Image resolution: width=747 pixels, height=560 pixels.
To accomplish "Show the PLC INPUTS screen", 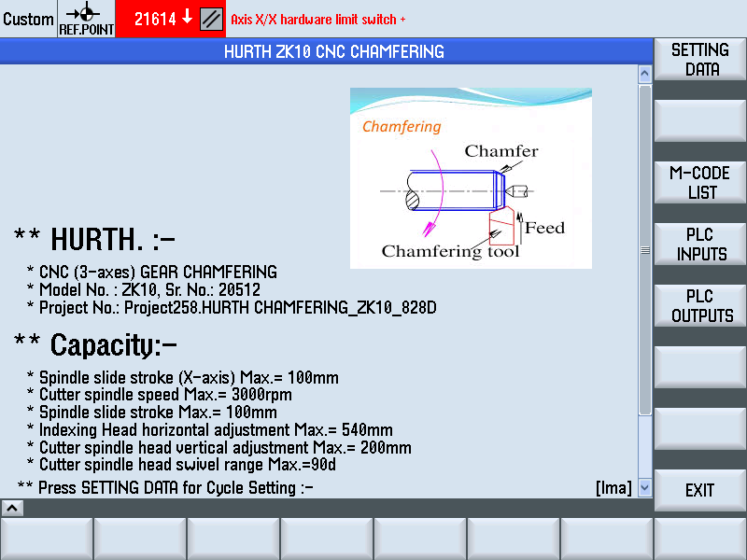I will click(699, 245).
